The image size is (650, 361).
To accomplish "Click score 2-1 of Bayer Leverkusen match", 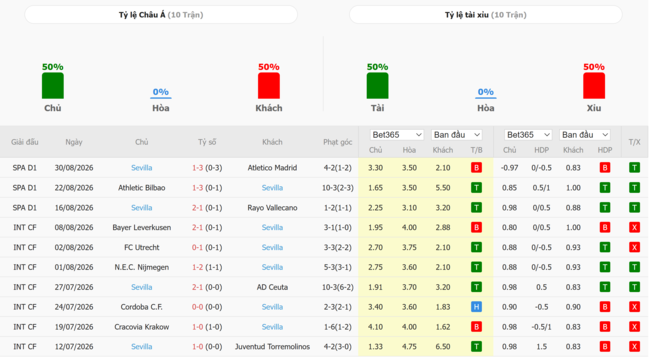I will pos(197,228).
